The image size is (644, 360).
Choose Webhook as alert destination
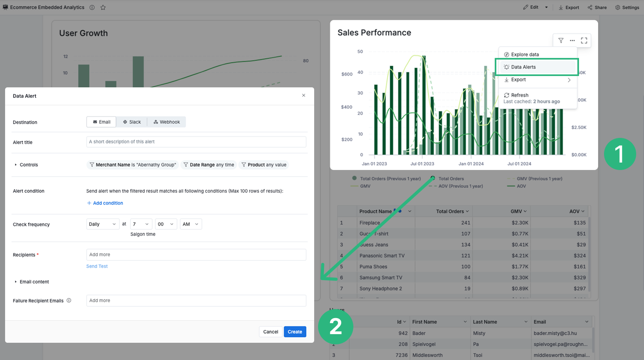(x=166, y=122)
